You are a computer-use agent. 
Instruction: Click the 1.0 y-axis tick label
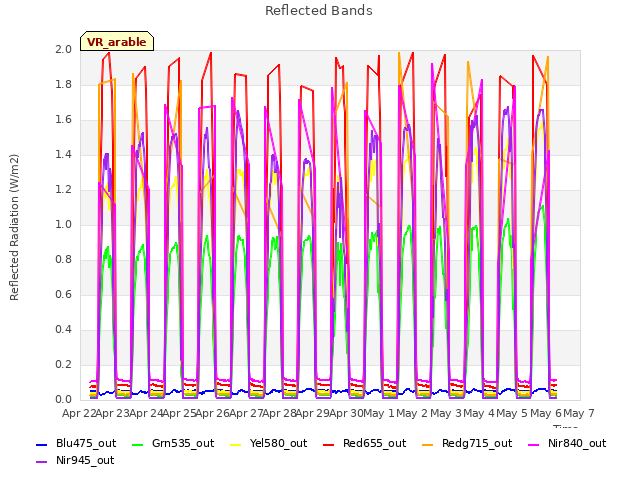coord(64,224)
